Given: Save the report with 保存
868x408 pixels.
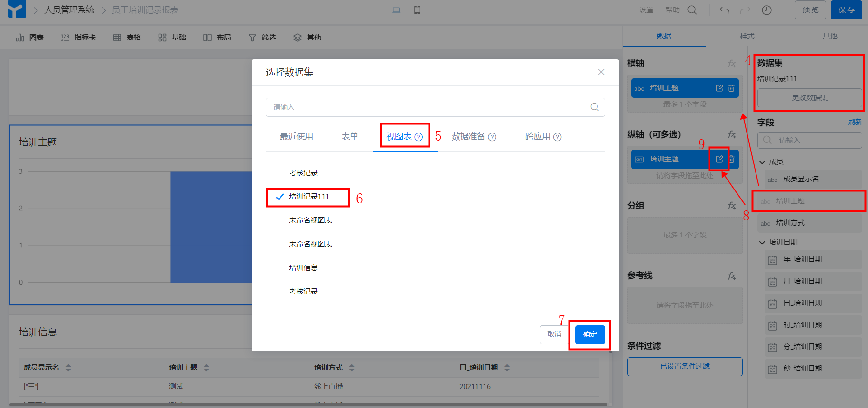Looking at the screenshot, I should [847, 10].
